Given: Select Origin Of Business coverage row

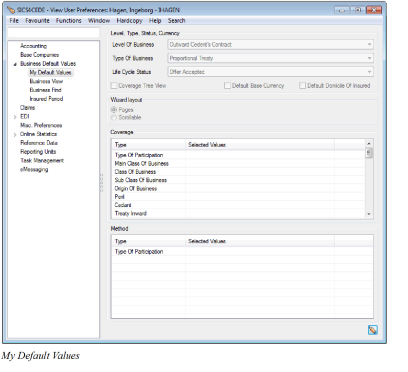Looking at the screenshot, I should tap(238, 188).
